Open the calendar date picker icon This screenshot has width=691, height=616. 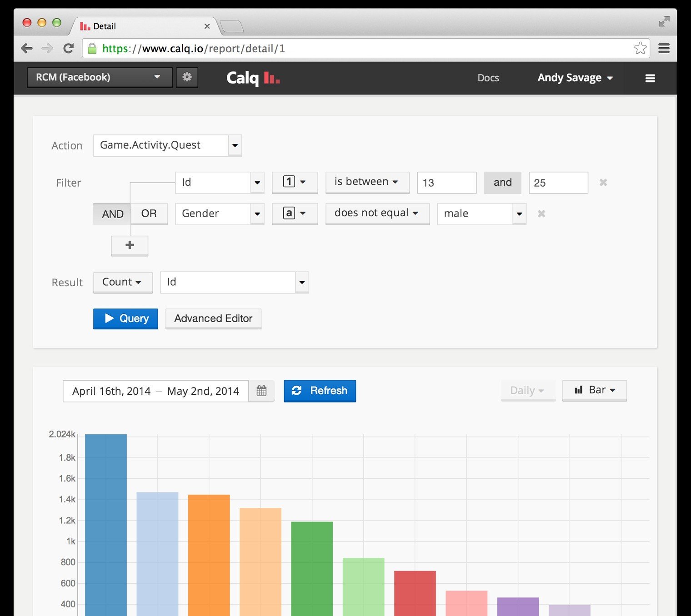pyautogui.click(x=261, y=391)
